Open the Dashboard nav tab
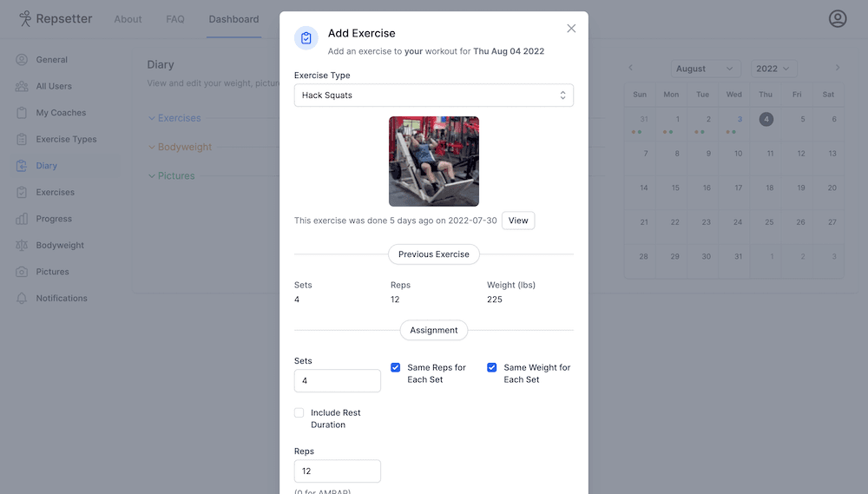 click(x=233, y=19)
